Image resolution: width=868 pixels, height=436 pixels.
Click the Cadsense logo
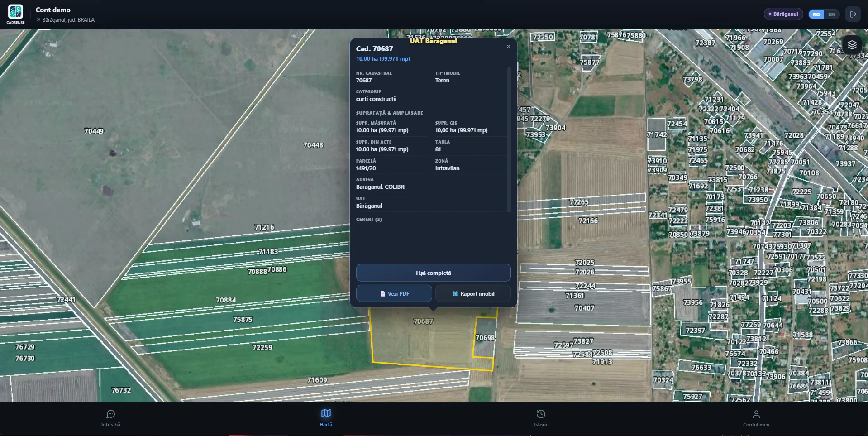tap(15, 14)
